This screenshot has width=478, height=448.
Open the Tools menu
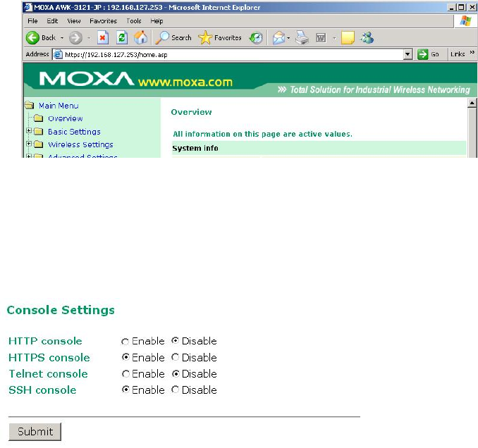pyautogui.click(x=134, y=21)
